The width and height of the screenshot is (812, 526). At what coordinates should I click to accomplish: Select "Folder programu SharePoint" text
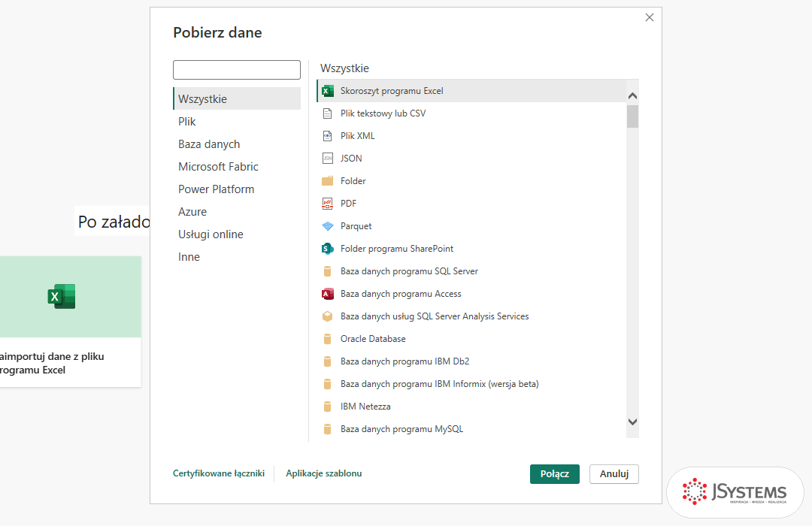pyautogui.click(x=397, y=249)
